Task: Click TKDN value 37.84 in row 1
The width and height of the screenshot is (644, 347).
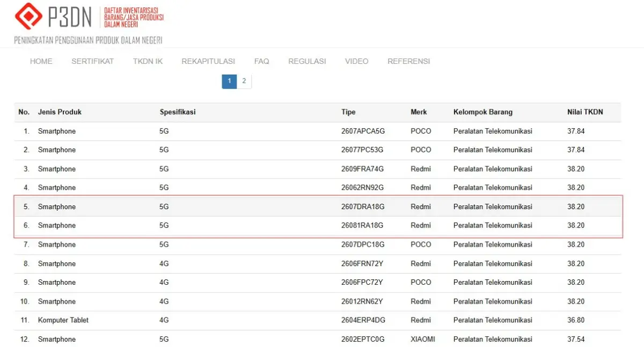Action: (x=576, y=131)
